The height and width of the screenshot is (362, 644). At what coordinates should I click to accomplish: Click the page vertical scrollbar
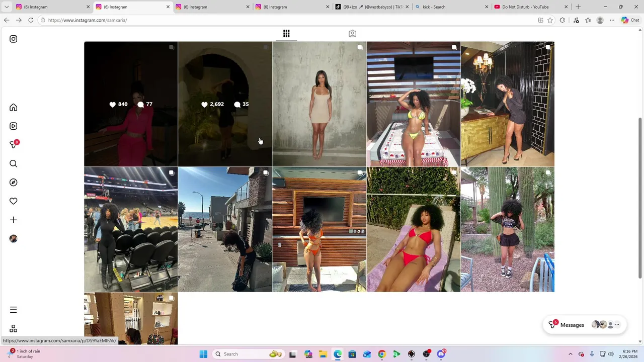point(640,198)
